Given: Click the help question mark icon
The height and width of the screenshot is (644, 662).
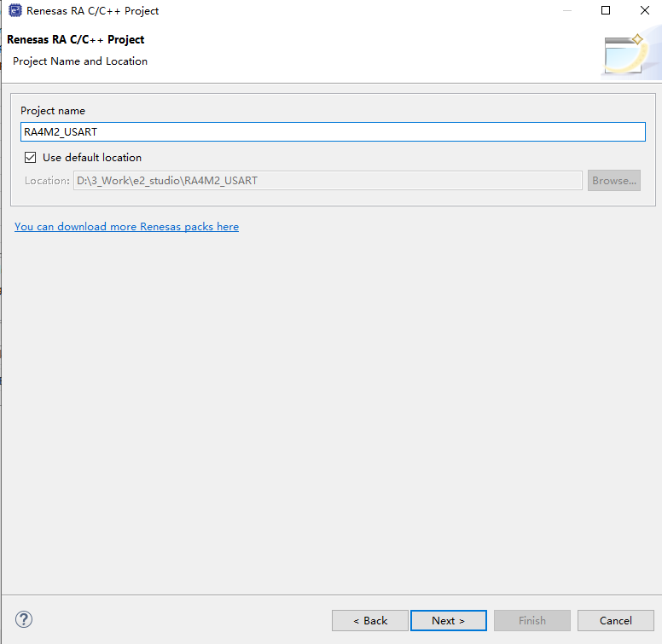Looking at the screenshot, I should pos(24,619).
